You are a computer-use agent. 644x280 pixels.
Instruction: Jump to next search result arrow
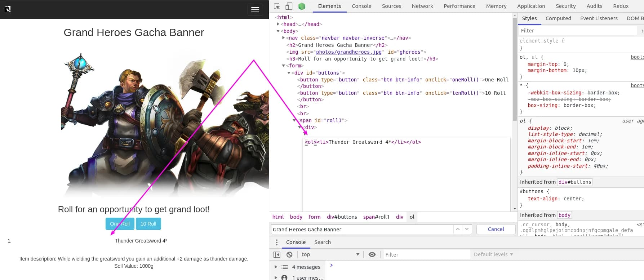(467, 229)
